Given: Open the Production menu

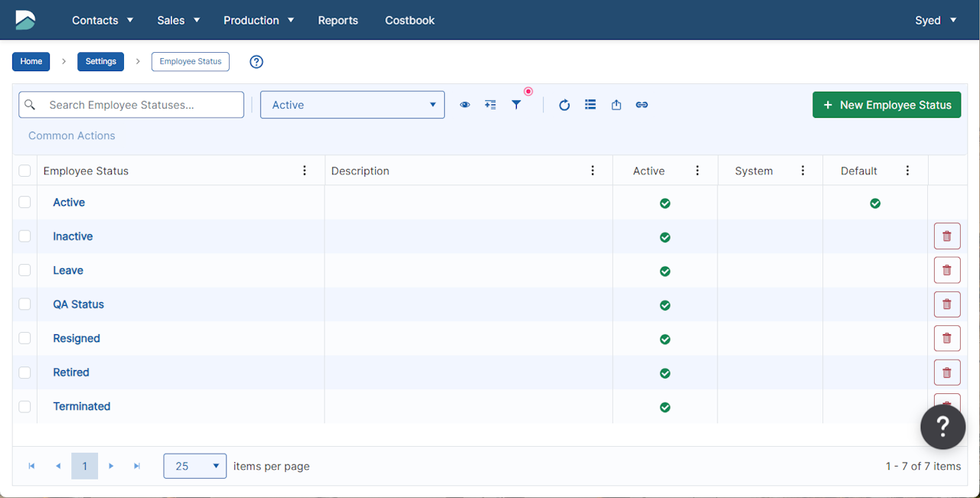Looking at the screenshot, I should (258, 21).
